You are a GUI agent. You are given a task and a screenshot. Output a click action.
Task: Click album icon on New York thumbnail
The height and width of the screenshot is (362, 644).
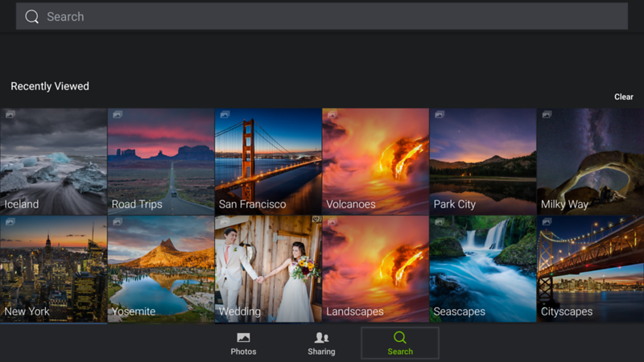pyautogui.click(x=10, y=222)
